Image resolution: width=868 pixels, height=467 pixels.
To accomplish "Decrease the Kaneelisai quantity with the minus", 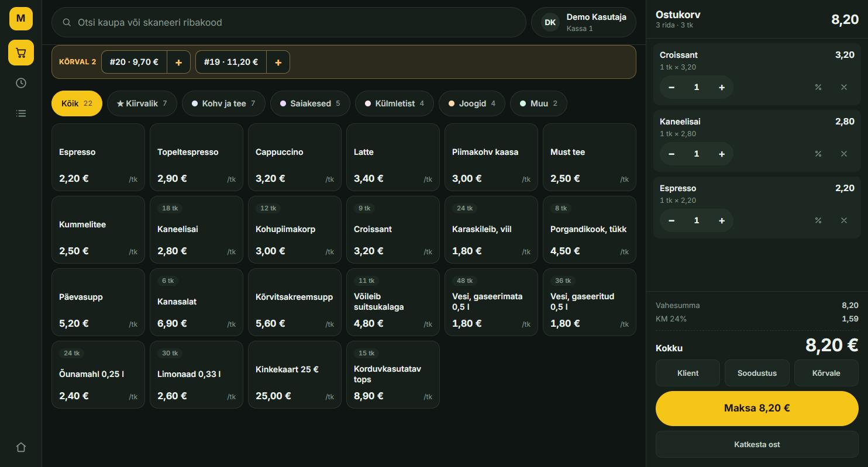I will point(671,154).
